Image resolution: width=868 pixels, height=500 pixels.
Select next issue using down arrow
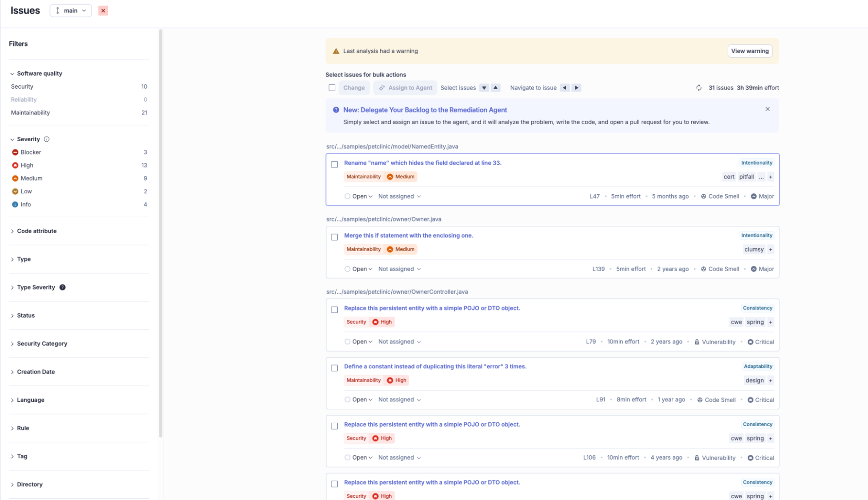484,88
